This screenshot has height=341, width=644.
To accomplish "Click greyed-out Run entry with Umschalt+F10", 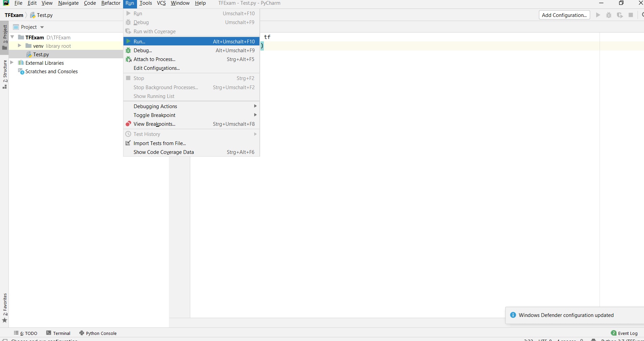I will pos(191,13).
